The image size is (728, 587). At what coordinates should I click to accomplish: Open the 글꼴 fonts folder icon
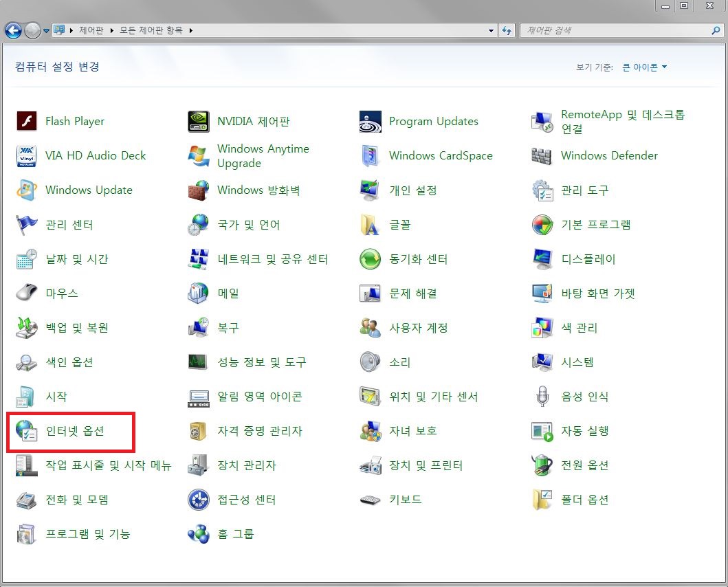(x=370, y=225)
